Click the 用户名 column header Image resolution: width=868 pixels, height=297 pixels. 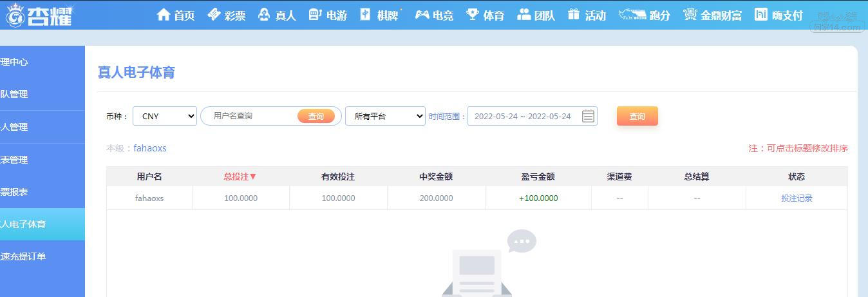[149, 177]
